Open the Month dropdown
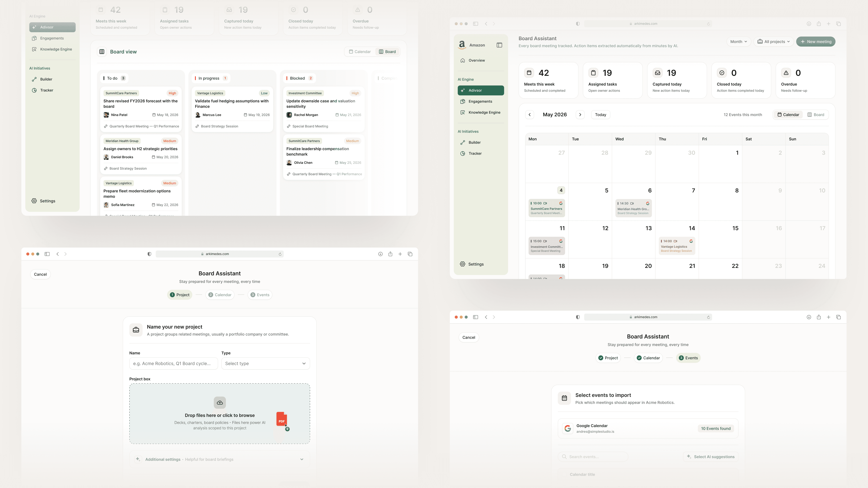 pos(738,42)
